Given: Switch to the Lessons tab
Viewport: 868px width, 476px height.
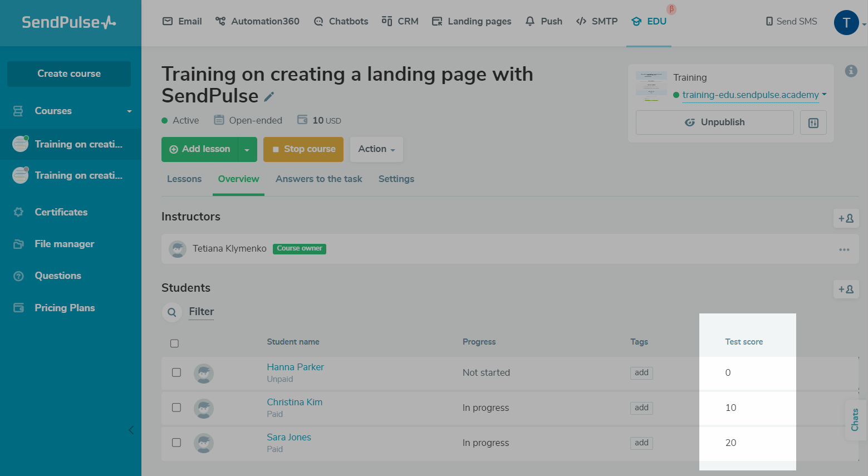Looking at the screenshot, I should (x=184, y=179).
